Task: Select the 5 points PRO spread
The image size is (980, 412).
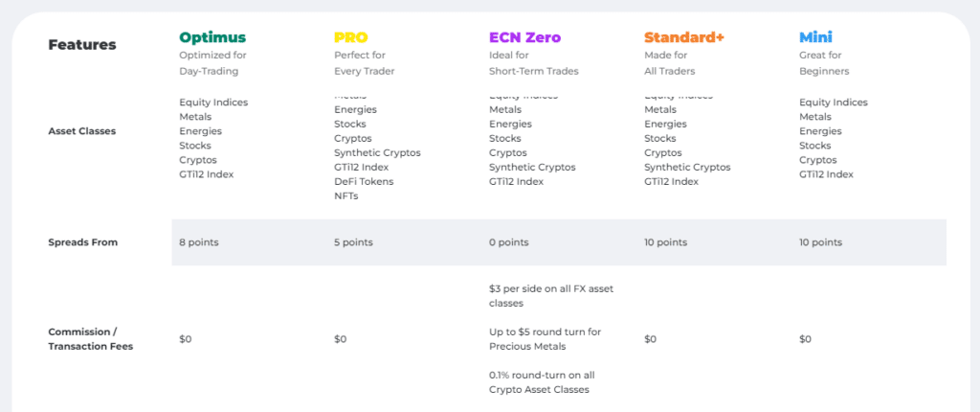Action: tap(353, 242)
